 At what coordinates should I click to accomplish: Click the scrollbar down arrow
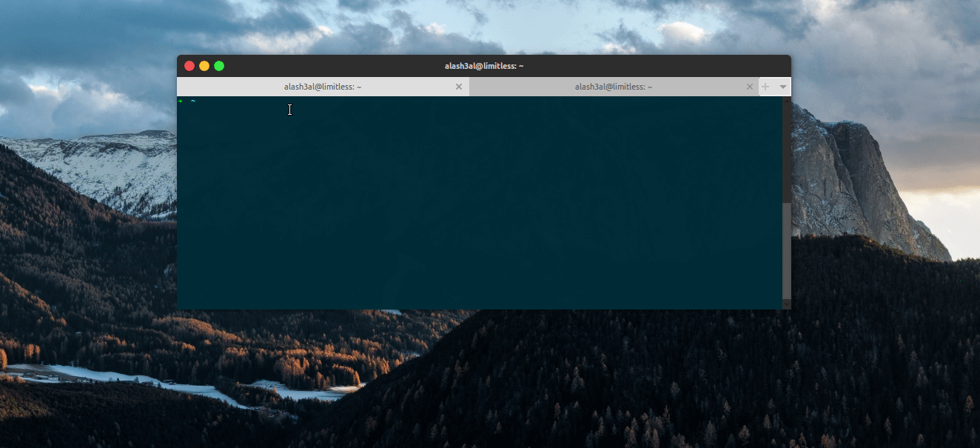[787, 304]
